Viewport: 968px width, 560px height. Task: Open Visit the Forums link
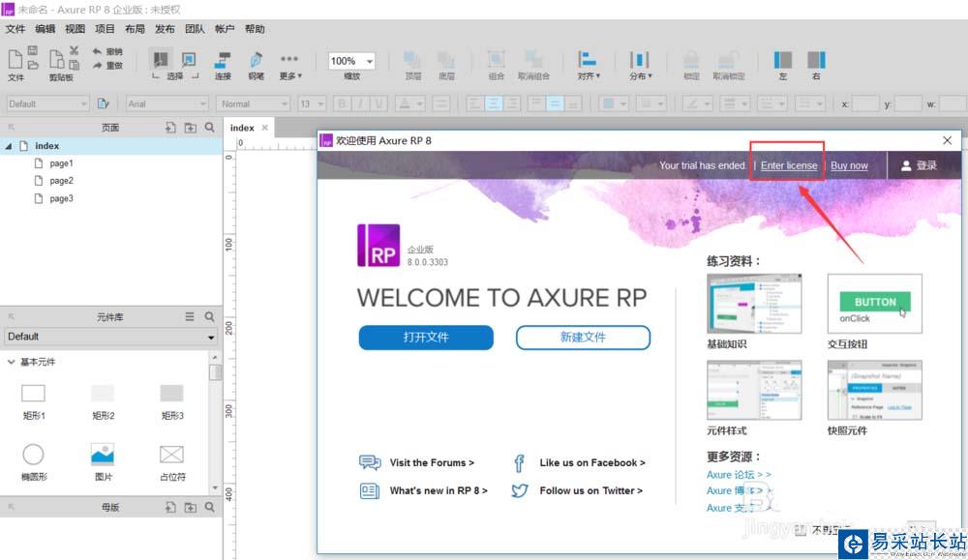(x=432, y=462)
